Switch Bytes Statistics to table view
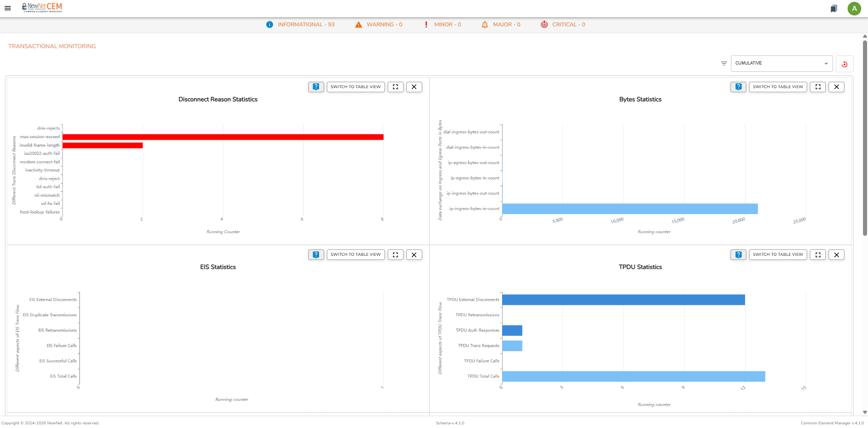 778,87
